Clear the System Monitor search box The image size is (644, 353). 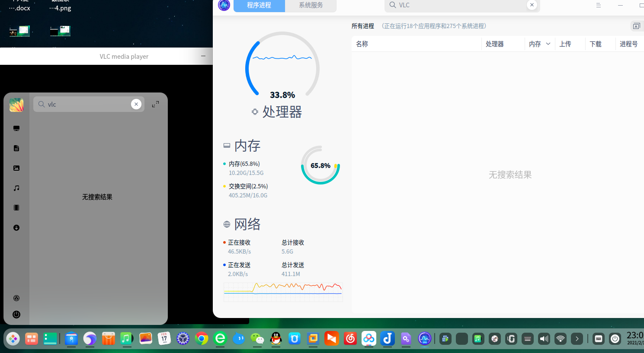pos(532,5)
